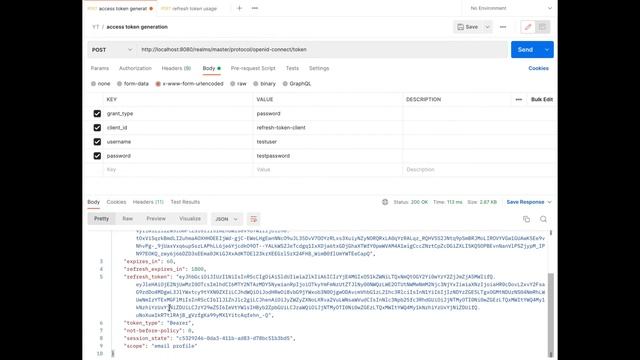Click the save disk icon
This screenshot has width=640, height=360.
click(x=460, y=27)
